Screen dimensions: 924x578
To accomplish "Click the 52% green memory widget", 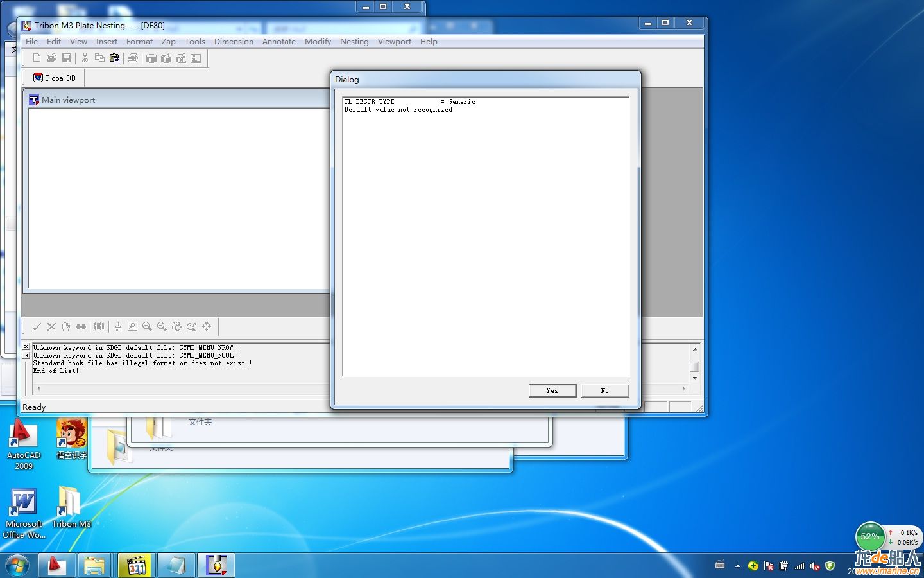I will tap(870, 536).
